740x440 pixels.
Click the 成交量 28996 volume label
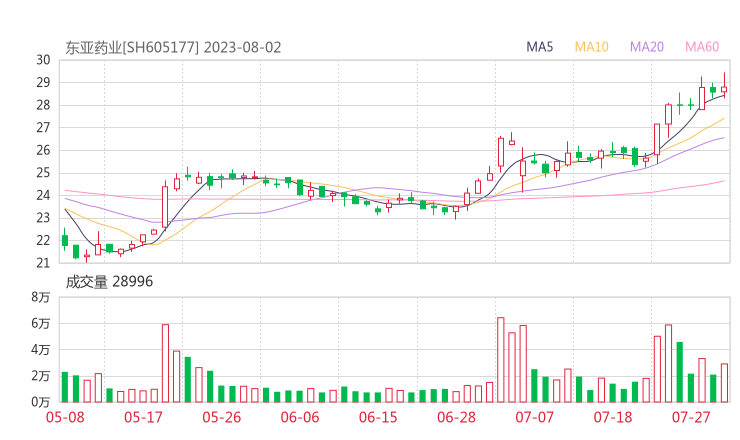pos(109,282)
